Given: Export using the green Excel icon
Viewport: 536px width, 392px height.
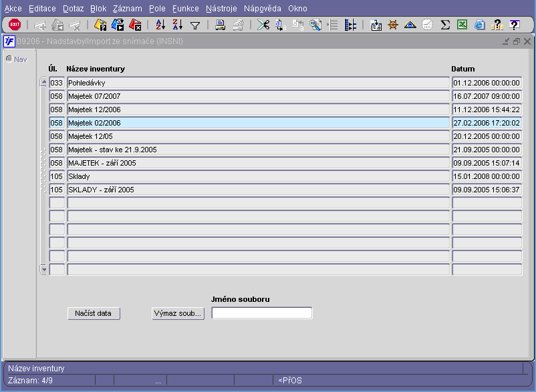Looking at the screenshot, I should [x=462, y=25].
